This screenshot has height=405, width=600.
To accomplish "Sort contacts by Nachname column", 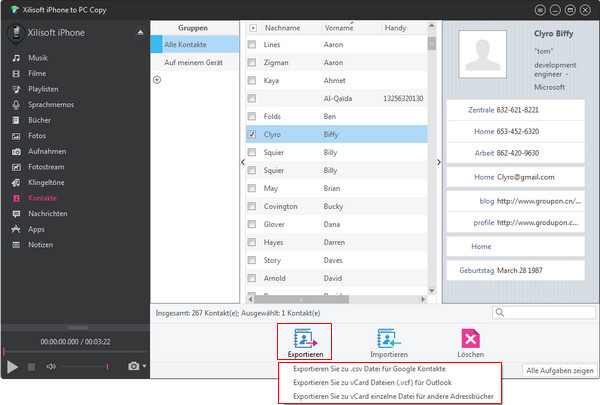I will 291,28.
